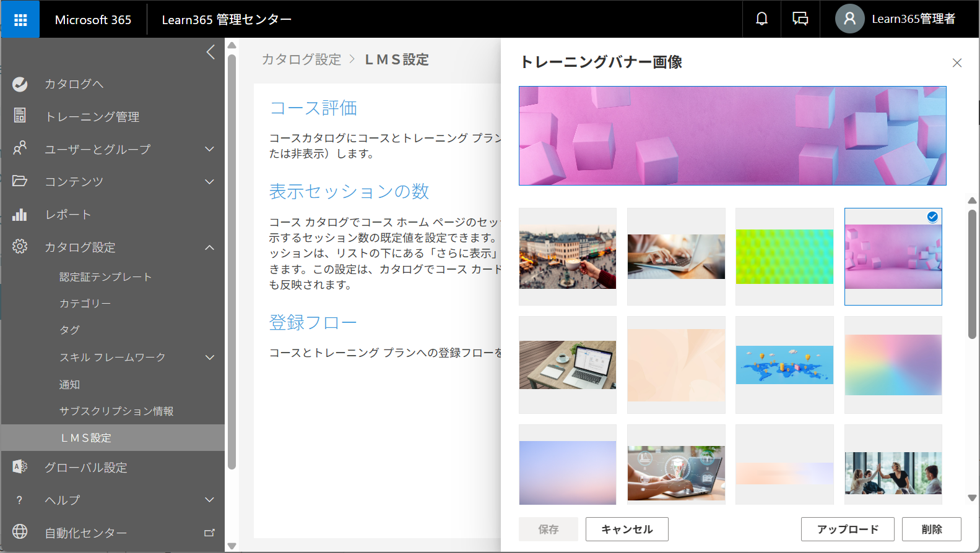
Task: Click the Microsoft 365 header label
Action: click(93, 20)
